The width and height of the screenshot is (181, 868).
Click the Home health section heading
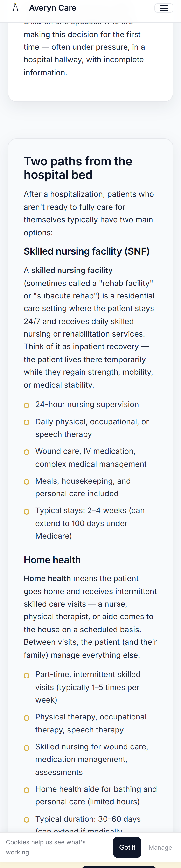pos(52,560)
